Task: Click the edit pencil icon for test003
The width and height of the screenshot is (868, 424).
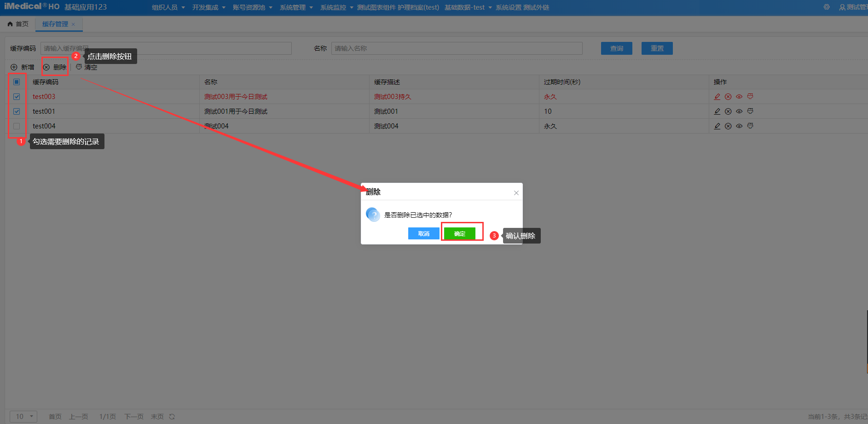Action: 717,97
